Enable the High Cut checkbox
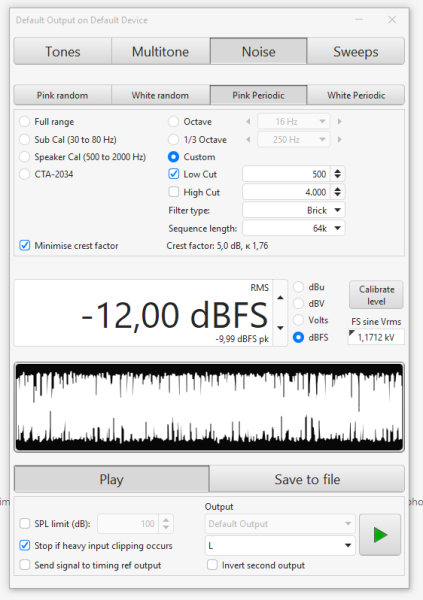 coord(174,192)
